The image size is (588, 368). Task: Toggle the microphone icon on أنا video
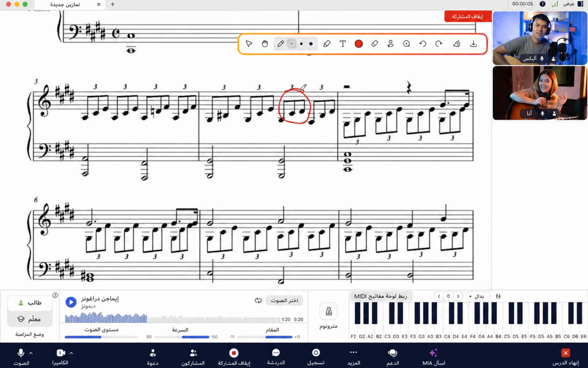542,114
